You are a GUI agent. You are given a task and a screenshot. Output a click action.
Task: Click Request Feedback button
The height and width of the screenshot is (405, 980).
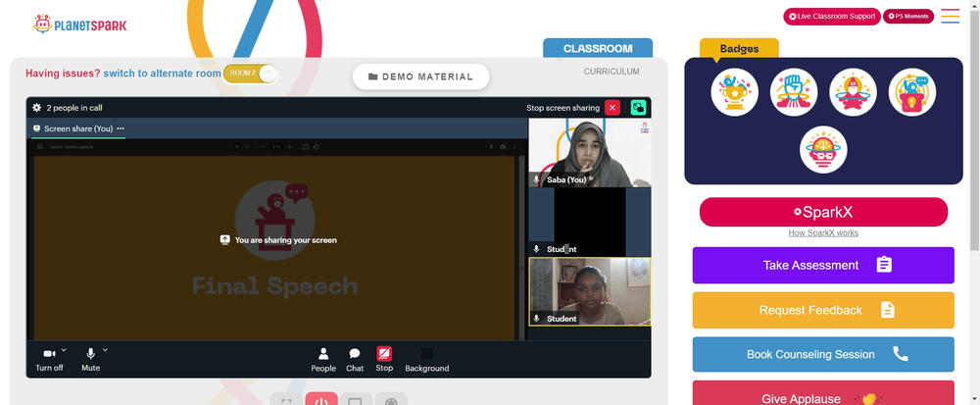(823, 310)
